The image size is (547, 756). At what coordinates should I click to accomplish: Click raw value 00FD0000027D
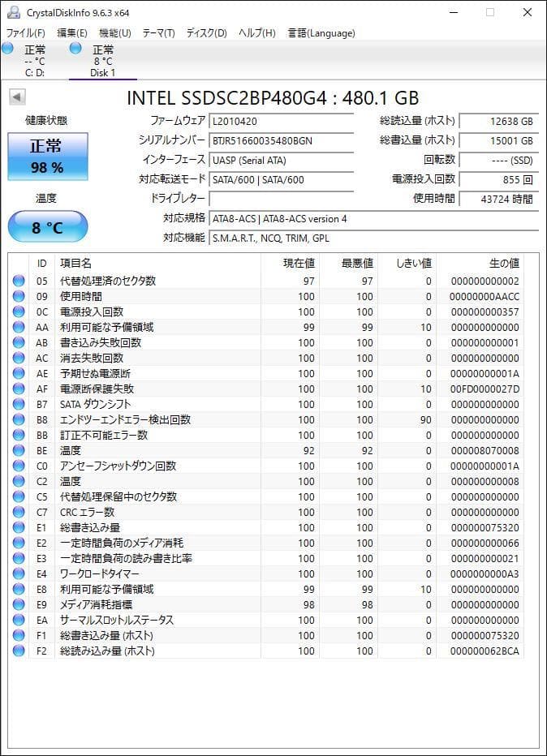485,389
